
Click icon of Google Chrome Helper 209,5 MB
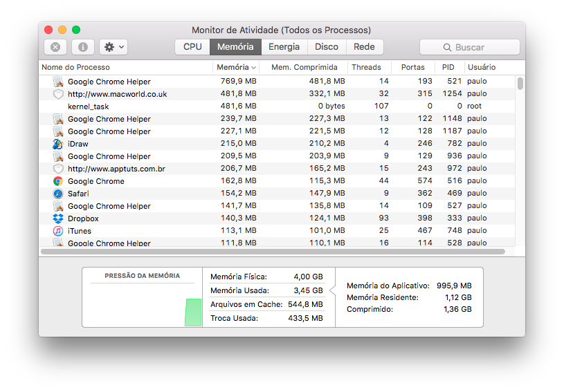(x=58, y=156)
